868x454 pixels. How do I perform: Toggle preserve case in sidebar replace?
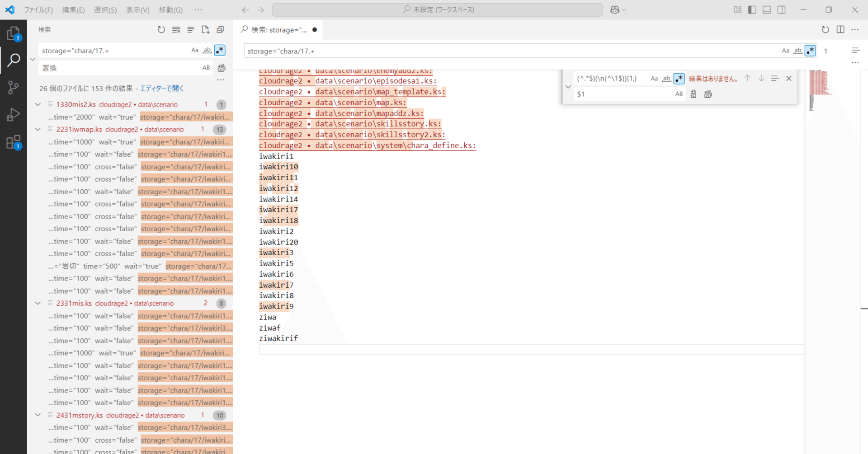click(x=206, y=68)
